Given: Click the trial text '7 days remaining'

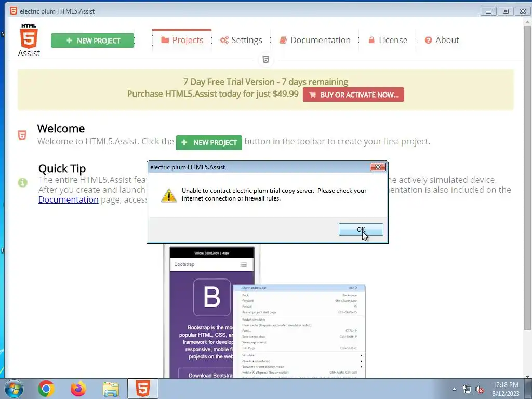Looking at the screenshot, I should [315, 82].
